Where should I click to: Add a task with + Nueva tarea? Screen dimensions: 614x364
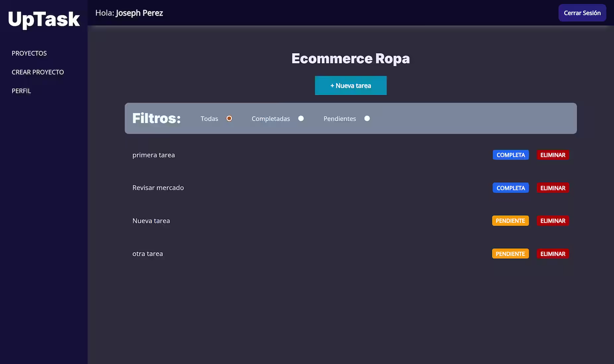pyautogui.click(x=350, y=86)
